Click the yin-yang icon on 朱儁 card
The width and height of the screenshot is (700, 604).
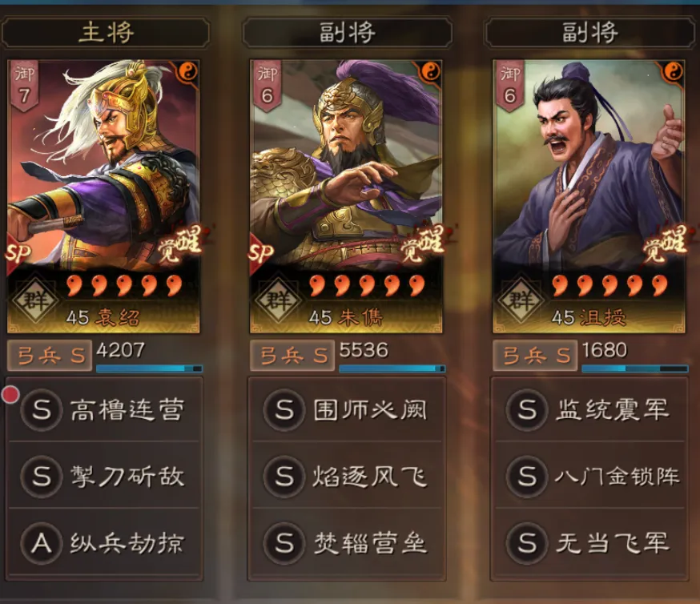pyautogui.click(x=431, y=71)
